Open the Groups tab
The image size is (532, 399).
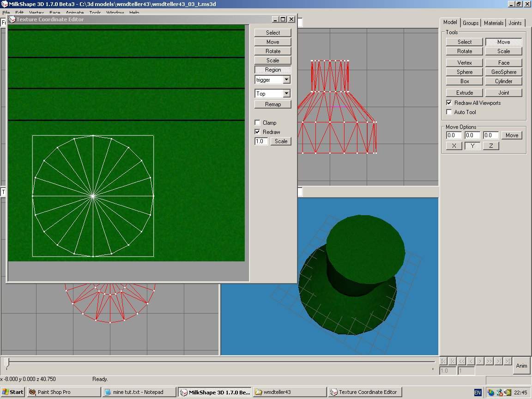coord(471,23)
